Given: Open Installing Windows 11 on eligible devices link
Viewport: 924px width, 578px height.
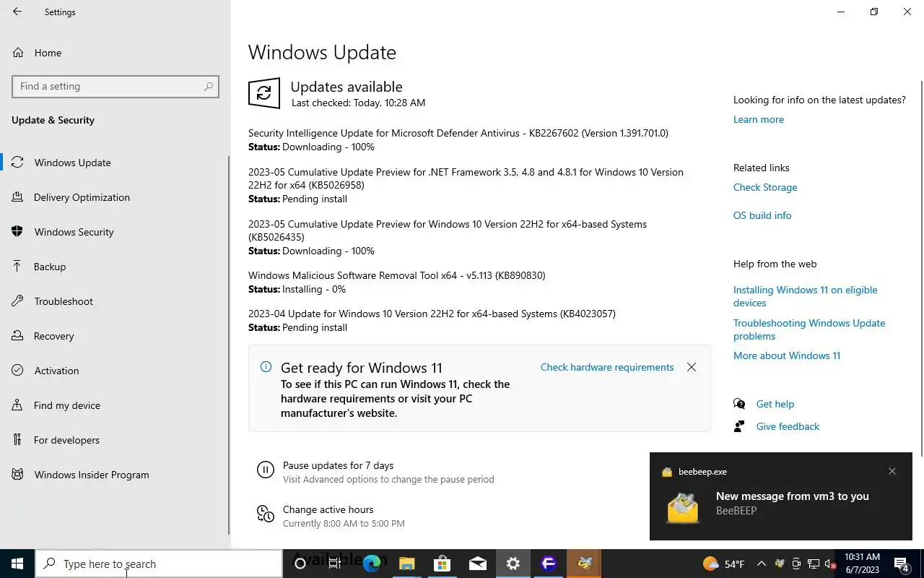Looking at the screenshot, I should click(806, 296).
